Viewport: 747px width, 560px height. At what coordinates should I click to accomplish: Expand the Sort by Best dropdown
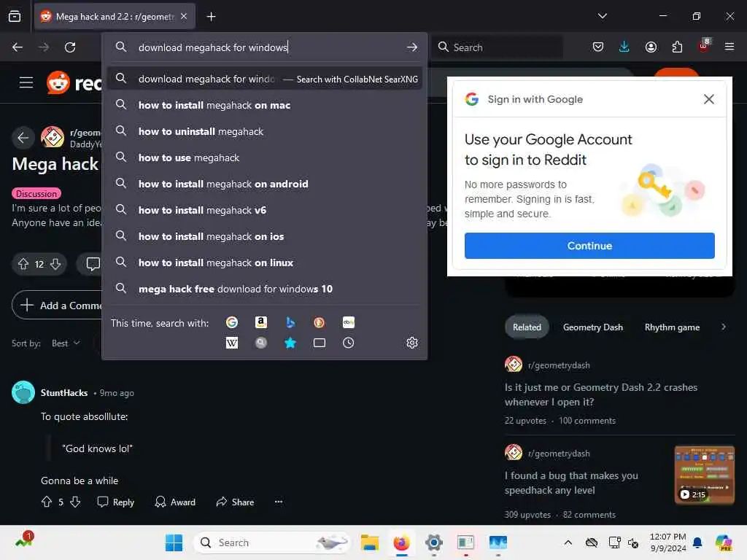click(x=66, y=343)
